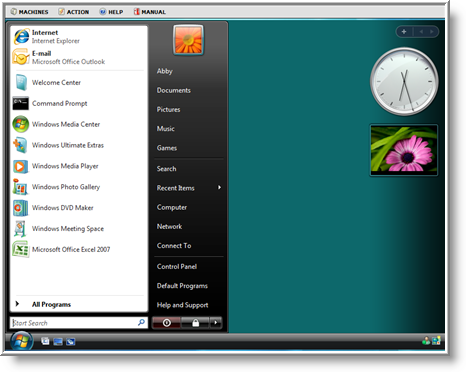Viewport: 466px width, 372px height.
Task: Launch Windows DVD Maker
Action: coord(79,208)
